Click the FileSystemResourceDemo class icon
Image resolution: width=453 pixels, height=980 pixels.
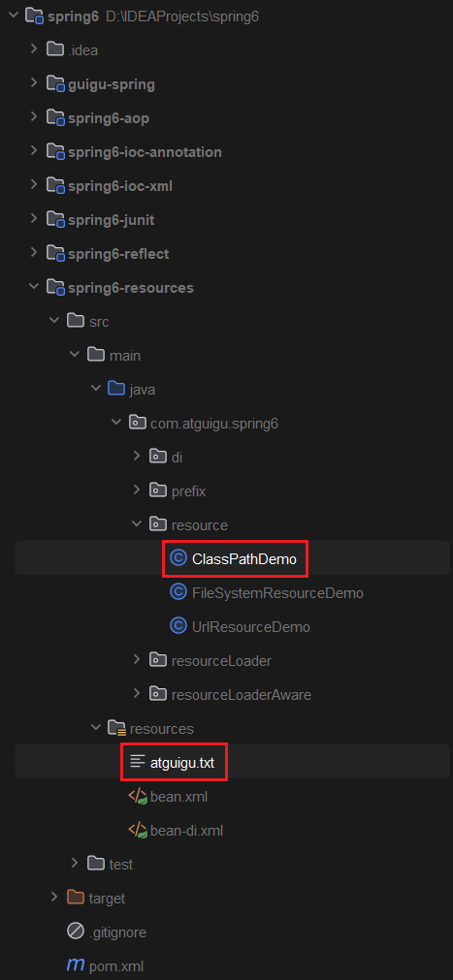coord(178,592)
